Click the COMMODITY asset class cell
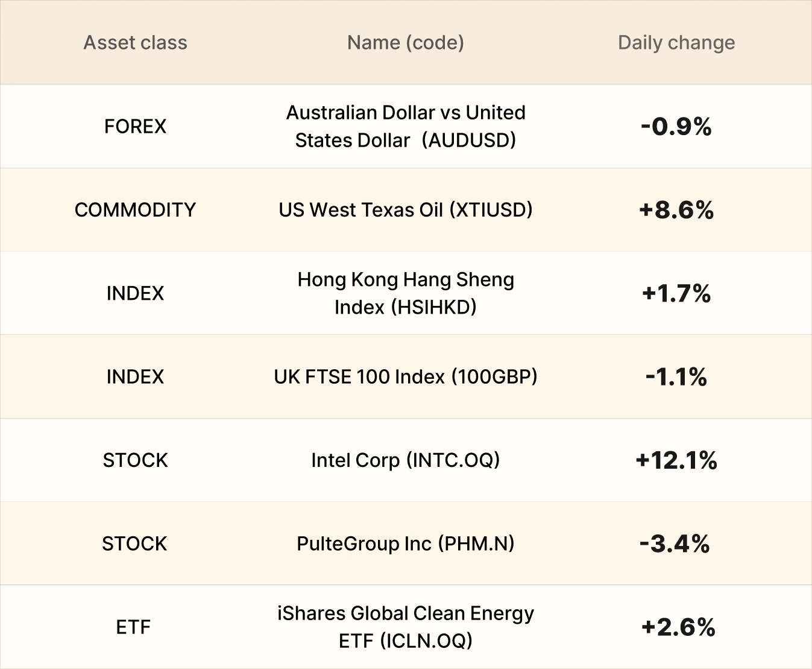 point(135,210)
